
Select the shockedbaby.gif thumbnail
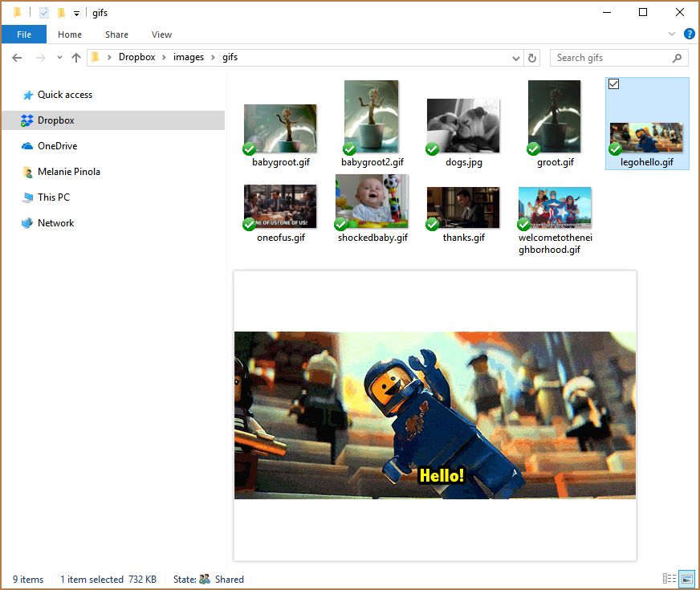click(x=372, y=202)
